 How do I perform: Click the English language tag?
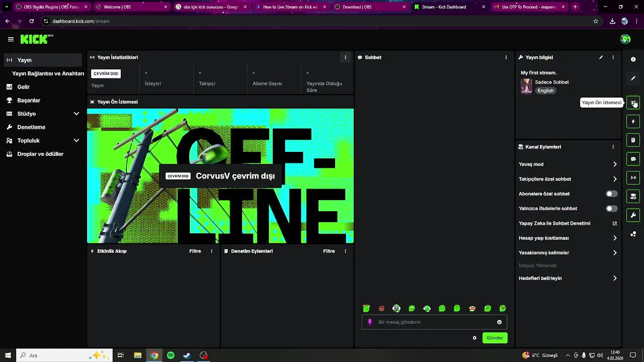coord(545,90)
